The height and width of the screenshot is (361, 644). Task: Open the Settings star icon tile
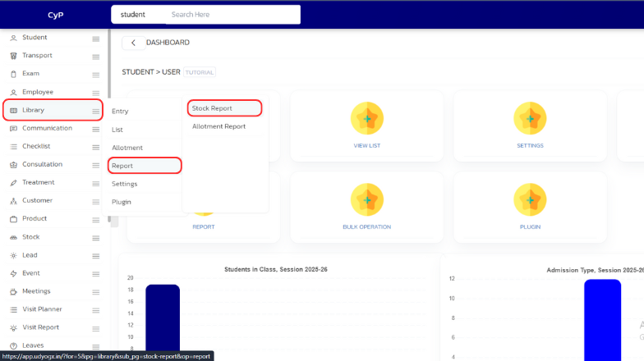pos(530,119)
